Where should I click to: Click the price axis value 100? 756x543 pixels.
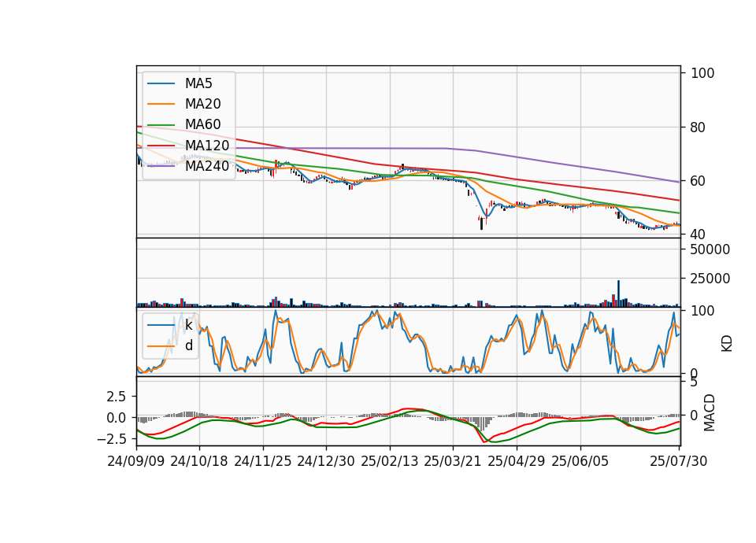(702, 73)
